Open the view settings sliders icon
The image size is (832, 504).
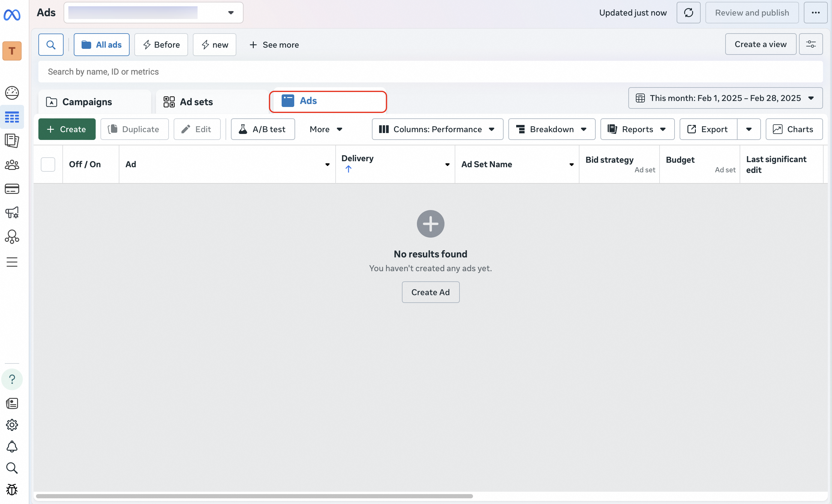coord(810,44)
